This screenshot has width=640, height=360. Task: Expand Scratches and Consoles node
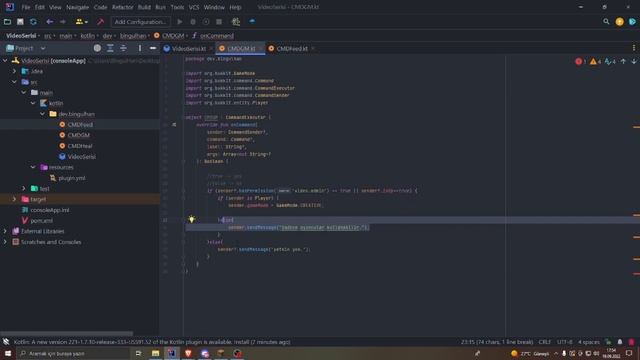tap(5, 242)
